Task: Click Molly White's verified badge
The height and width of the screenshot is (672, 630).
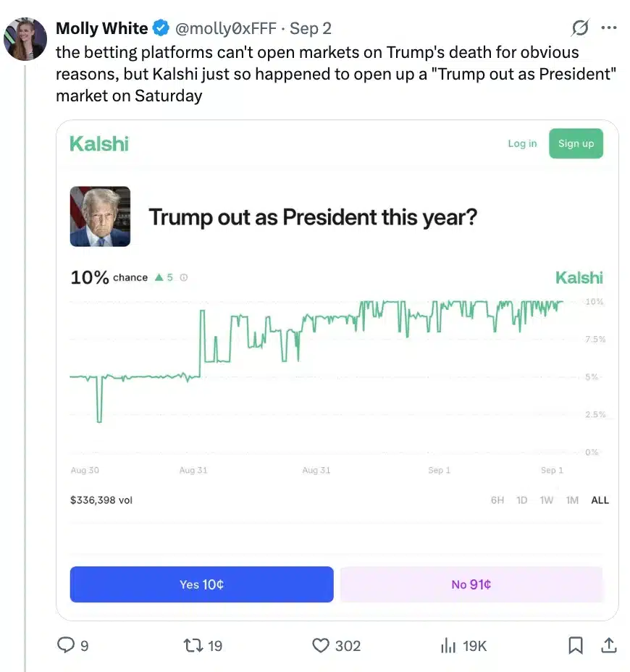Action: point(160,28)
